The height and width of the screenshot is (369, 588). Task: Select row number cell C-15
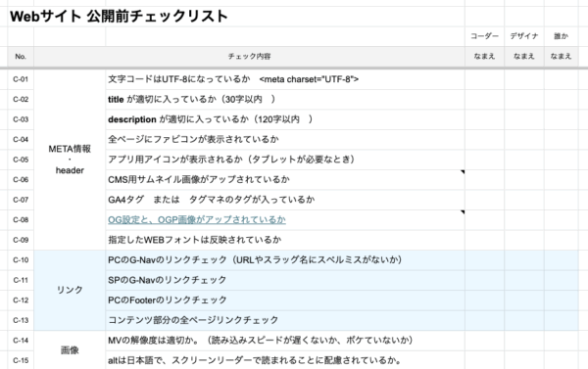tap(21, 360)
